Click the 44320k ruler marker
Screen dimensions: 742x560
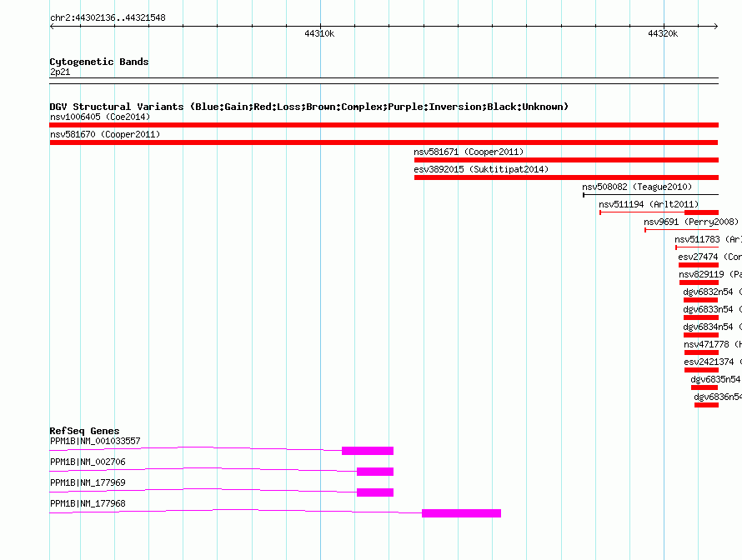click(663, 33)
